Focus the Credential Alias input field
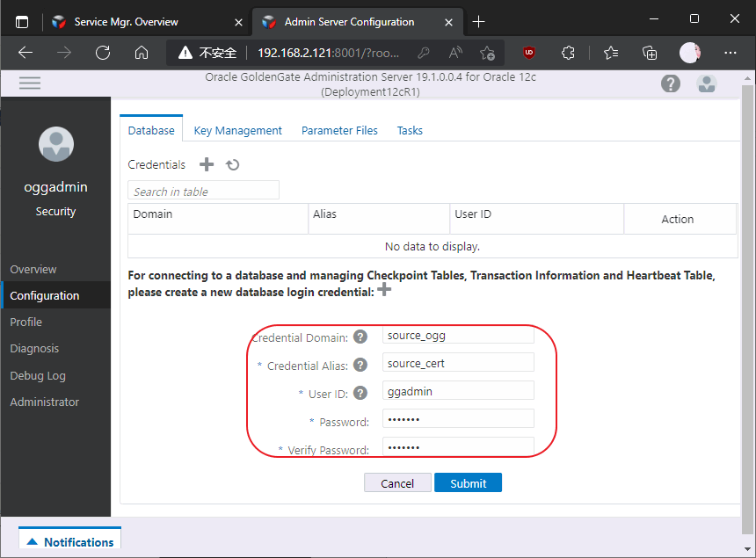Screen dimensions: 756x558 click(x=458, y=363)
